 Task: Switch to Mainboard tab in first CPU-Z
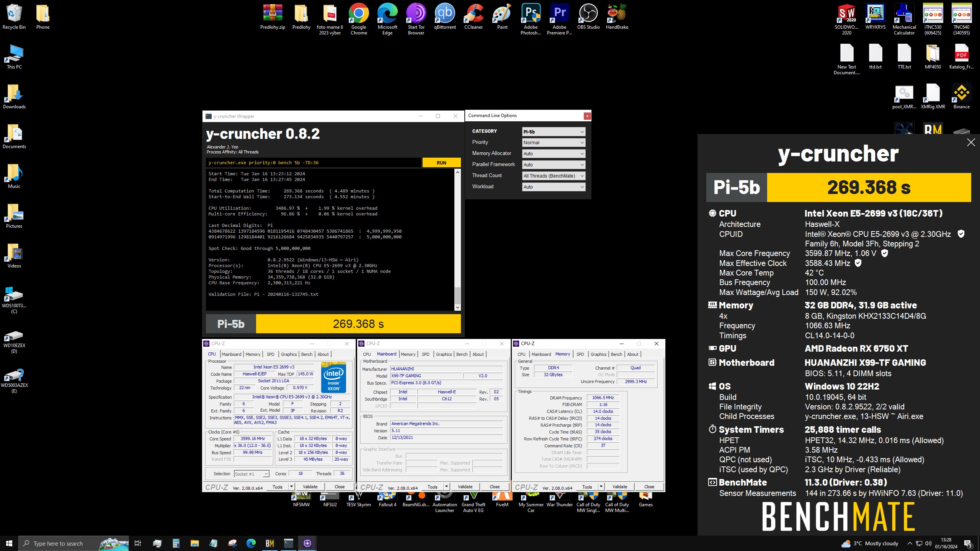[232, 354]
